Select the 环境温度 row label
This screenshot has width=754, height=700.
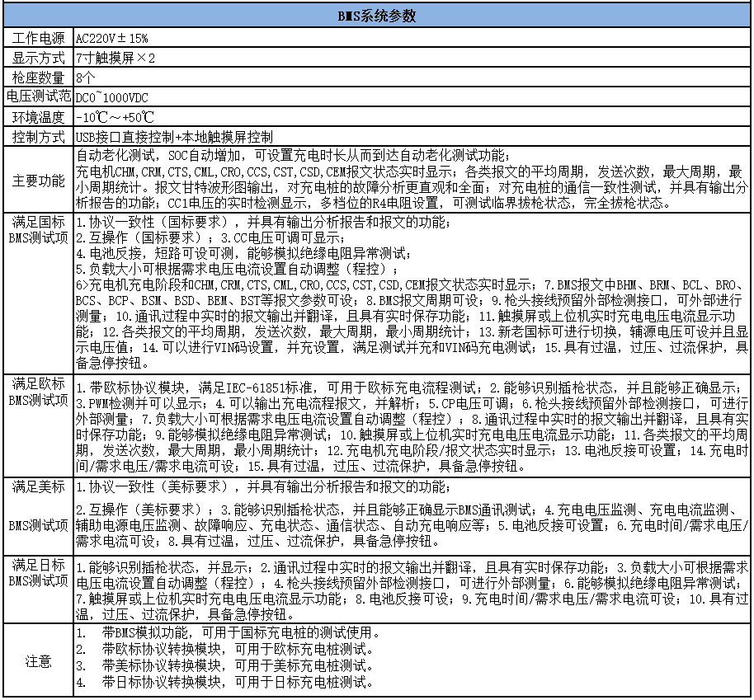click(38, 116)
